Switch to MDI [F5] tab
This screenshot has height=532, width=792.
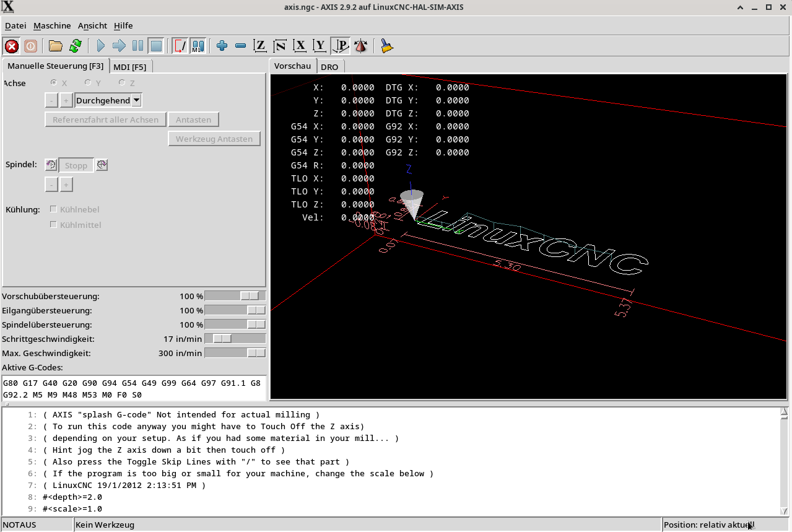130,67
